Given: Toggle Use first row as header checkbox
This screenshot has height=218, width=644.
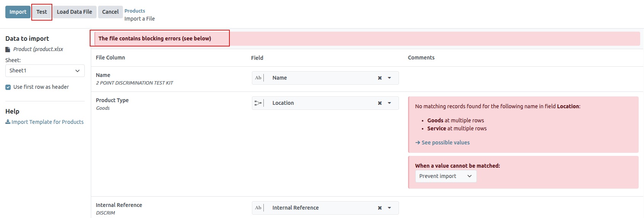Looking at the screenshot, I should point(8,87).
